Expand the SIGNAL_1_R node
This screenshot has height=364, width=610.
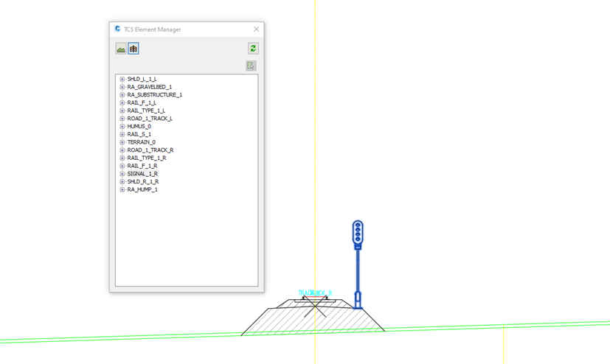(x=122, y=174)
